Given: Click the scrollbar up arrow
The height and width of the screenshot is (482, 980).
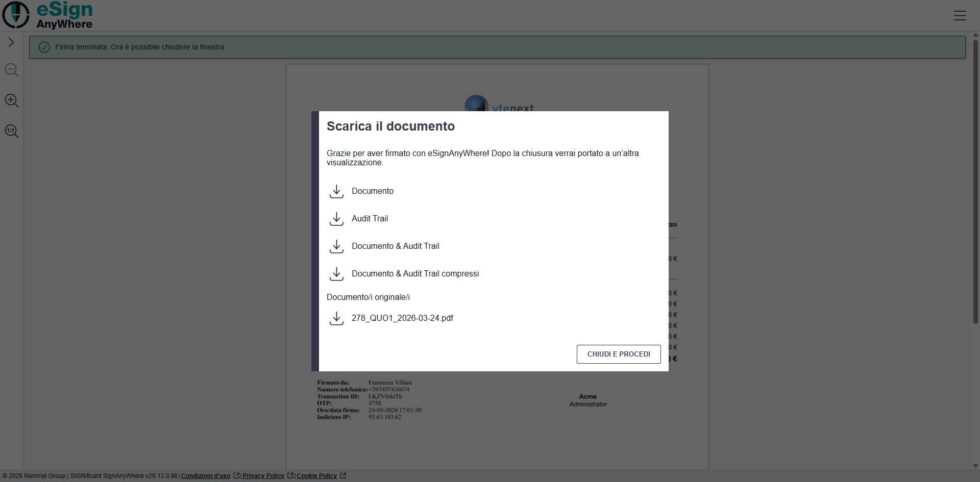Looking at the screenshot, I should pos(975,35).
